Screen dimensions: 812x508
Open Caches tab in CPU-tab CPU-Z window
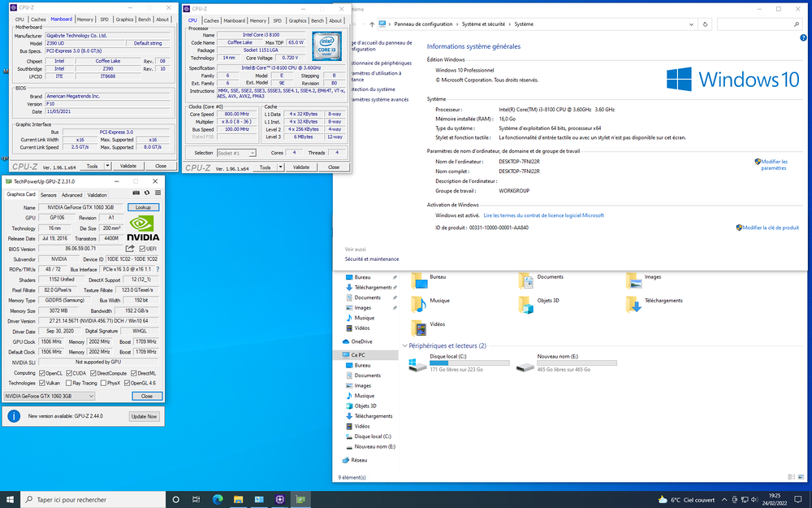(211, 21)
